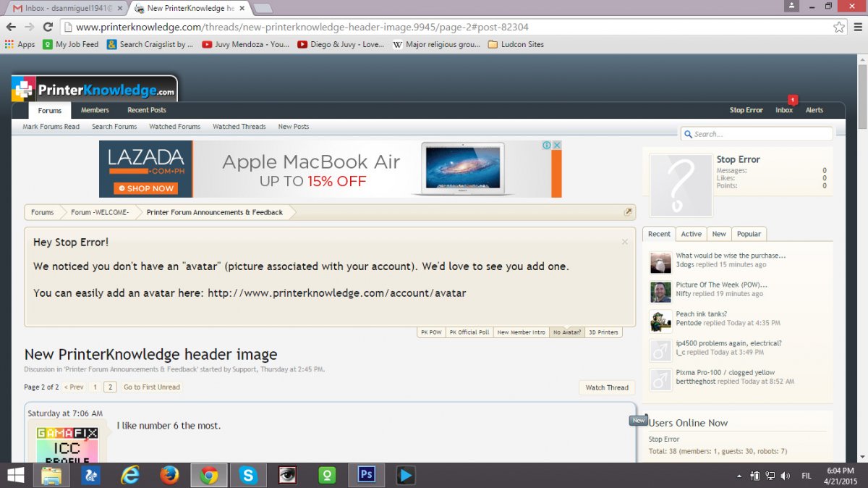Viewport: 868px width, 488px height.
Task: Switch to the Active threads tab
Action: point(691,234)
